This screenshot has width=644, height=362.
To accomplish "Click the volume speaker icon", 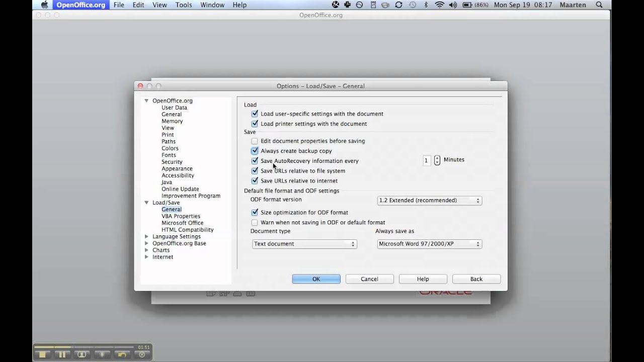I will (x=453, y=5).
